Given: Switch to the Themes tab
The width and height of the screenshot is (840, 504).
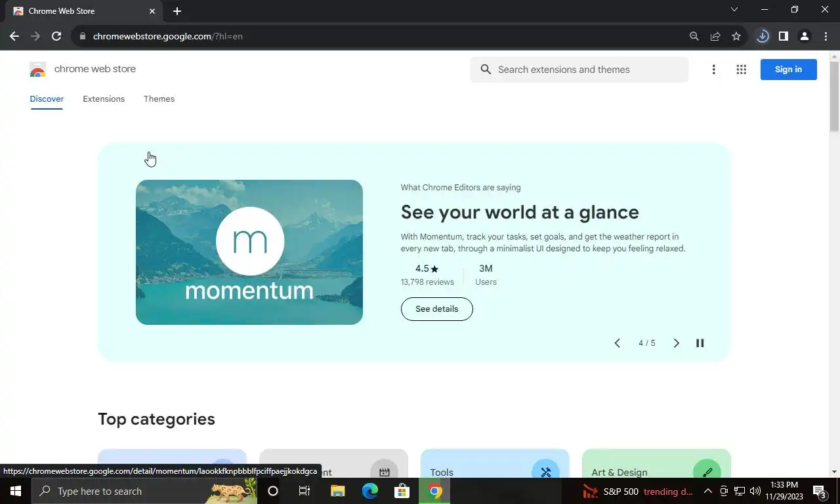Looking at the screenshot, I should click(x=159, y=99).
